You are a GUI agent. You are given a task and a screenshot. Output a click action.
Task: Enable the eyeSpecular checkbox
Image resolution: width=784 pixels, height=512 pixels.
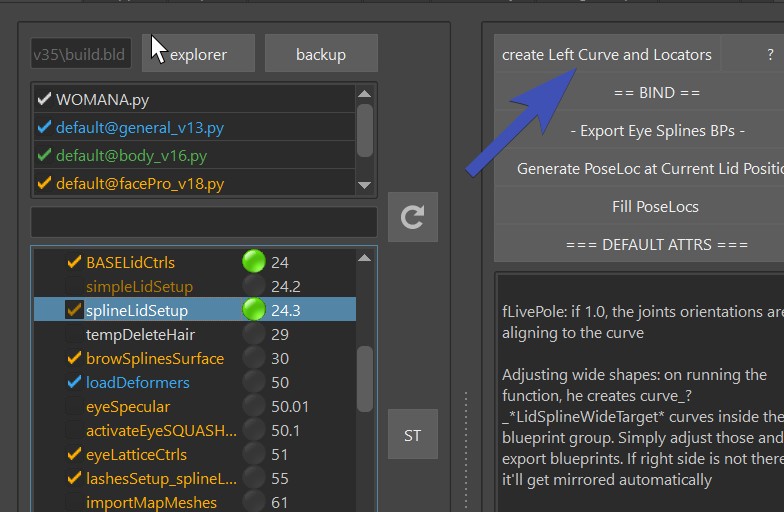74,406
